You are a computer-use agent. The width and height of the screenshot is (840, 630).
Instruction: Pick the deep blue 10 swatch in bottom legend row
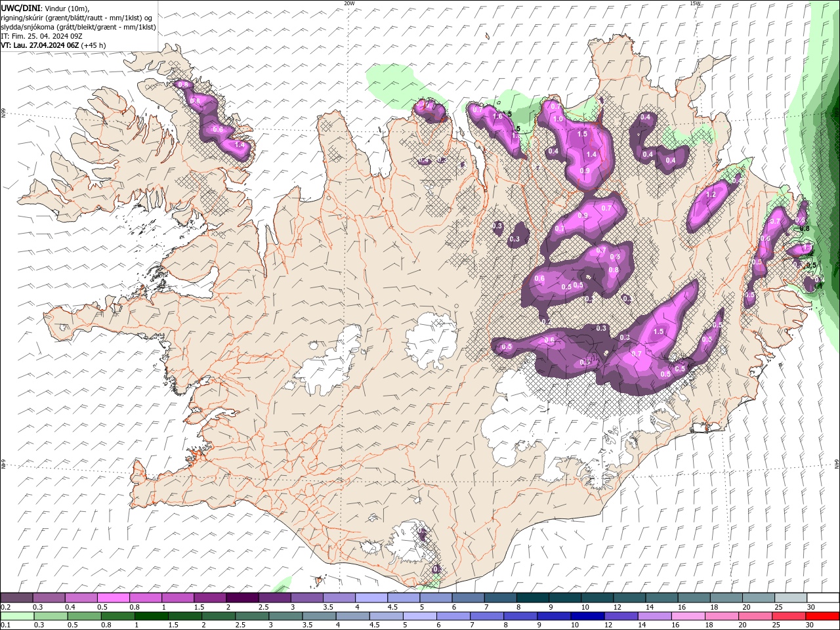tap(587, 616)
